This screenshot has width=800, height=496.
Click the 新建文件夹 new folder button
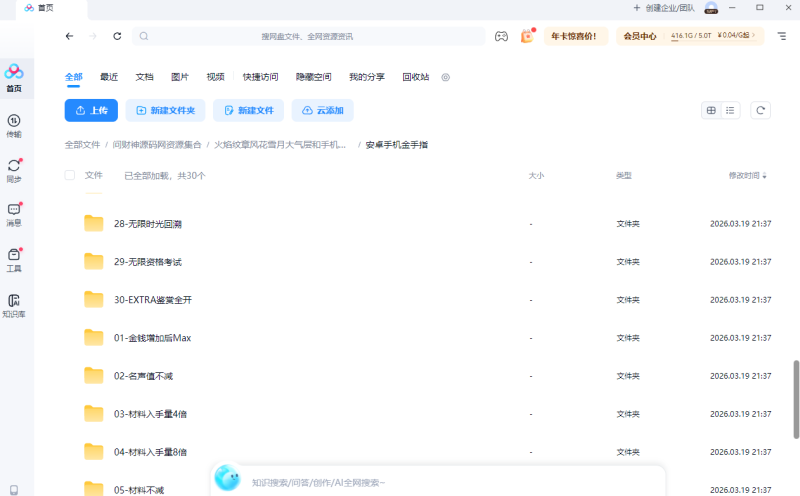pos(166,110)
